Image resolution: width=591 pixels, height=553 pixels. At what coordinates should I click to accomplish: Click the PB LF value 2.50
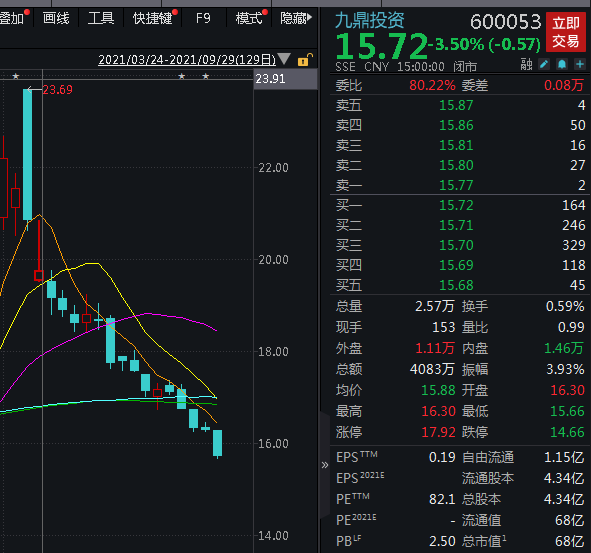click(442, 541)
